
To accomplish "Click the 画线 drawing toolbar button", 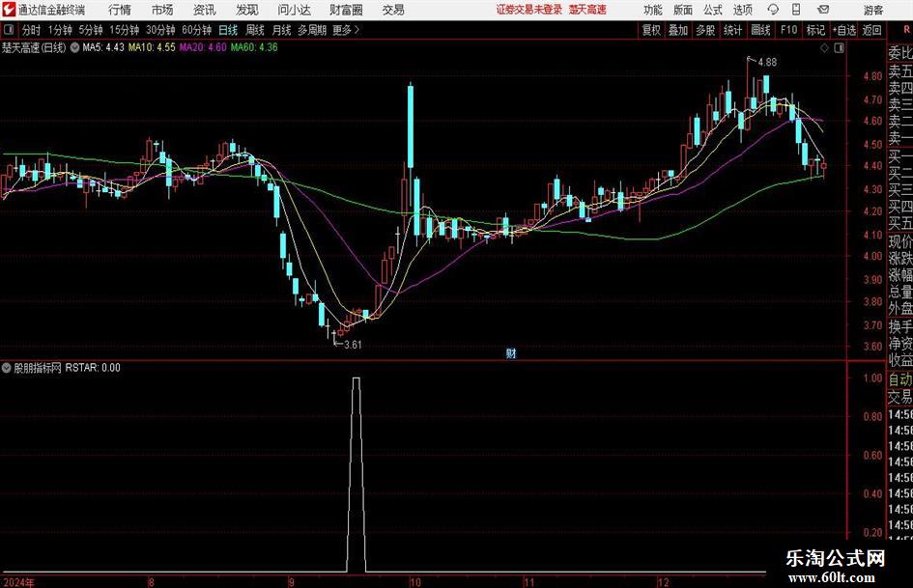I will tap(760, 30).
